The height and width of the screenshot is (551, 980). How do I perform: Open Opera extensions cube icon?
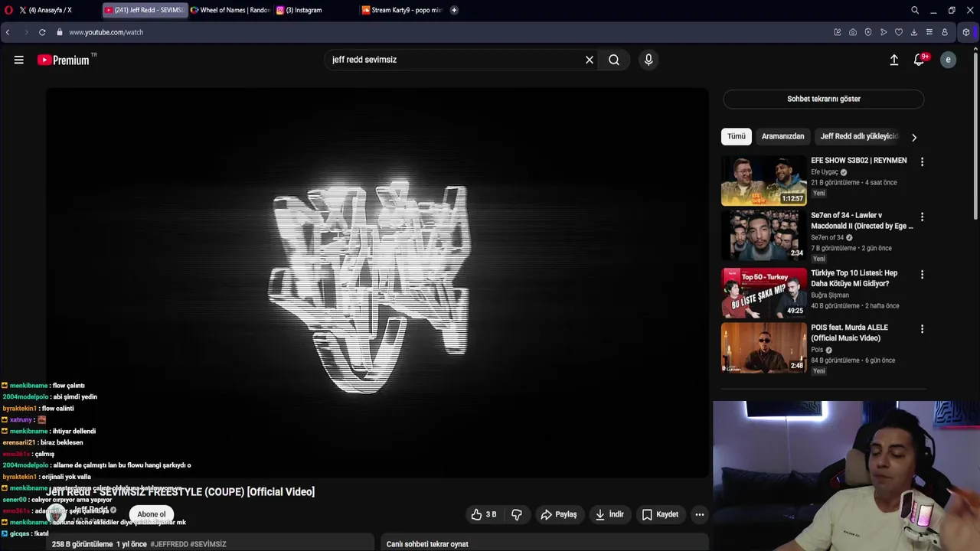966,32
